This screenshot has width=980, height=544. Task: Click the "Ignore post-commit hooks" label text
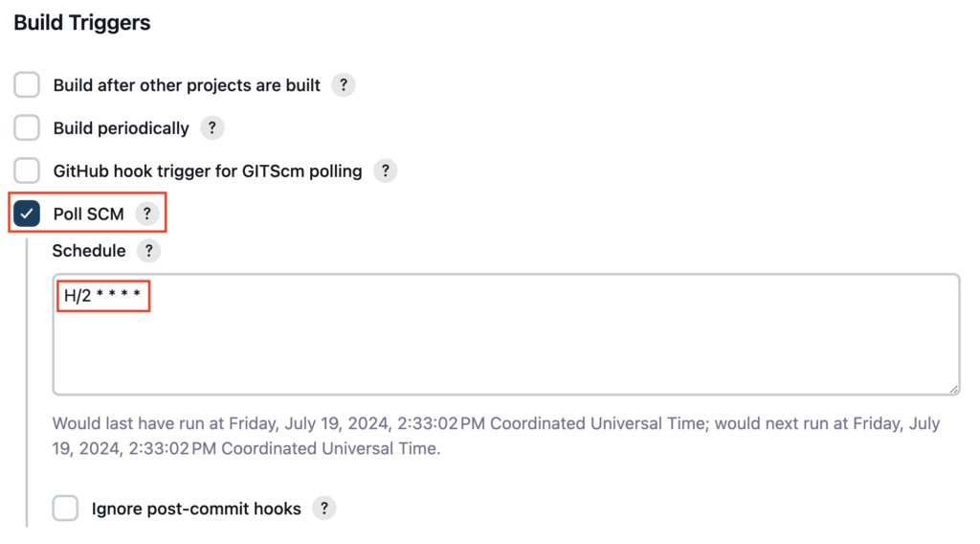click(x=196, y=509)
